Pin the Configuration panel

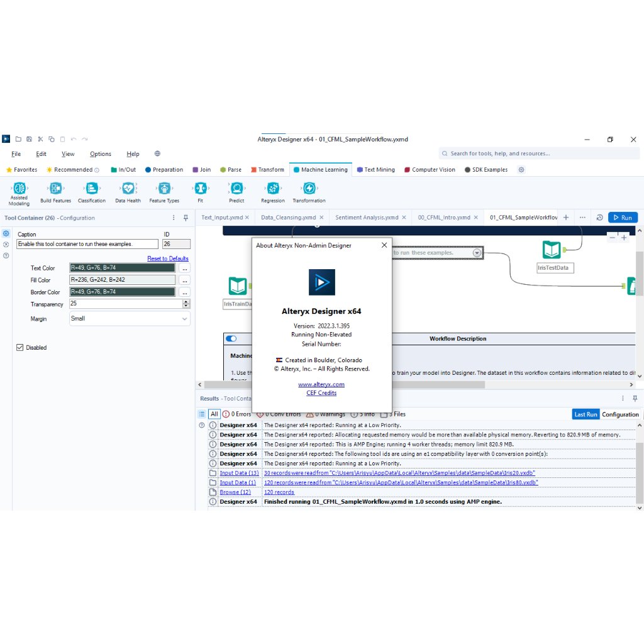pyautogui.click(x=186, y=218)
